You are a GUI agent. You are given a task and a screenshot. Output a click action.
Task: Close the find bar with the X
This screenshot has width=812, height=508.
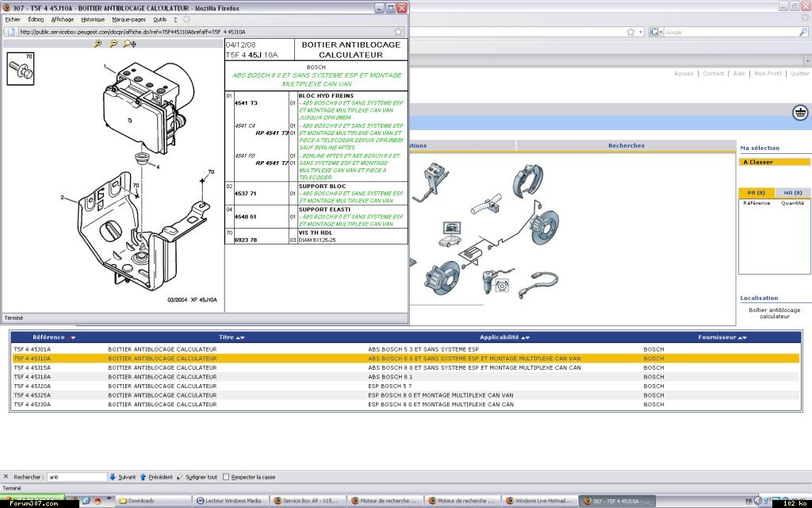point(6,477)
